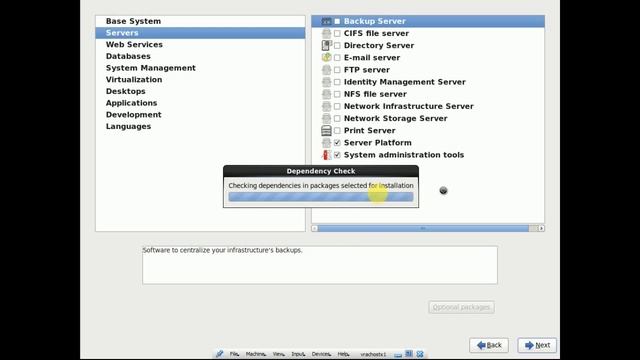640x360 pixels.
Task: Click the left arrow of horizontal scrollbar
Action: pyautogui.click(x=315, y=229)
